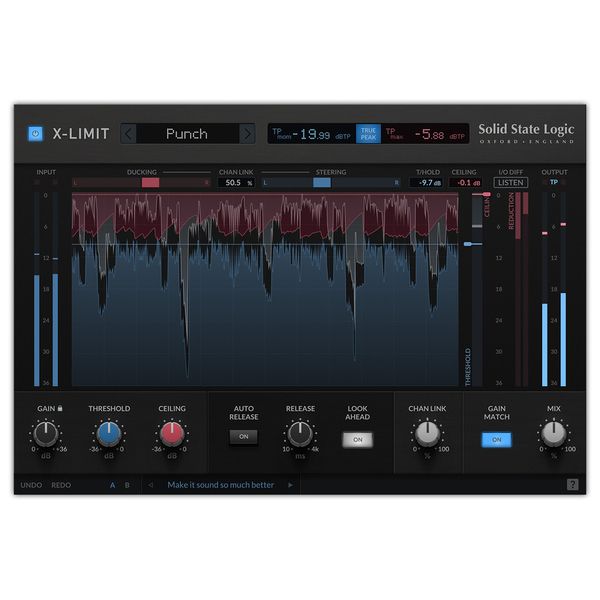
Task: Click the Gain knob
Action: coord(46,434)
